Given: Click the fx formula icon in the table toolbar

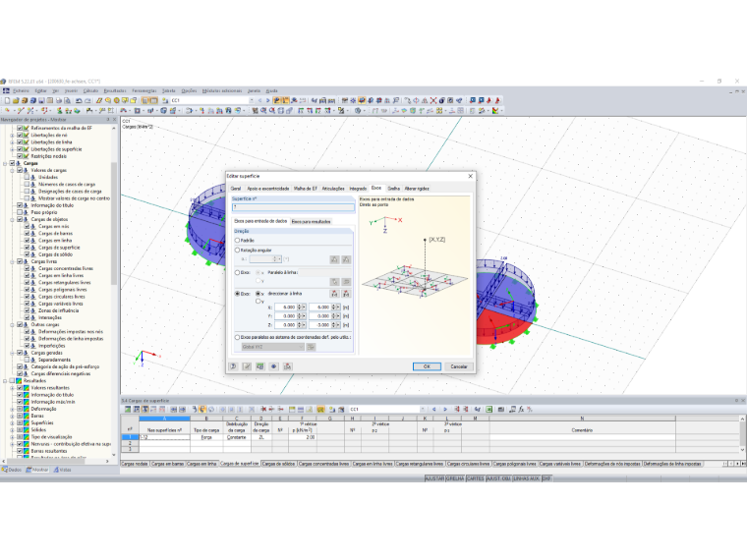Looking at the screenshot, I should coord(521,409).
